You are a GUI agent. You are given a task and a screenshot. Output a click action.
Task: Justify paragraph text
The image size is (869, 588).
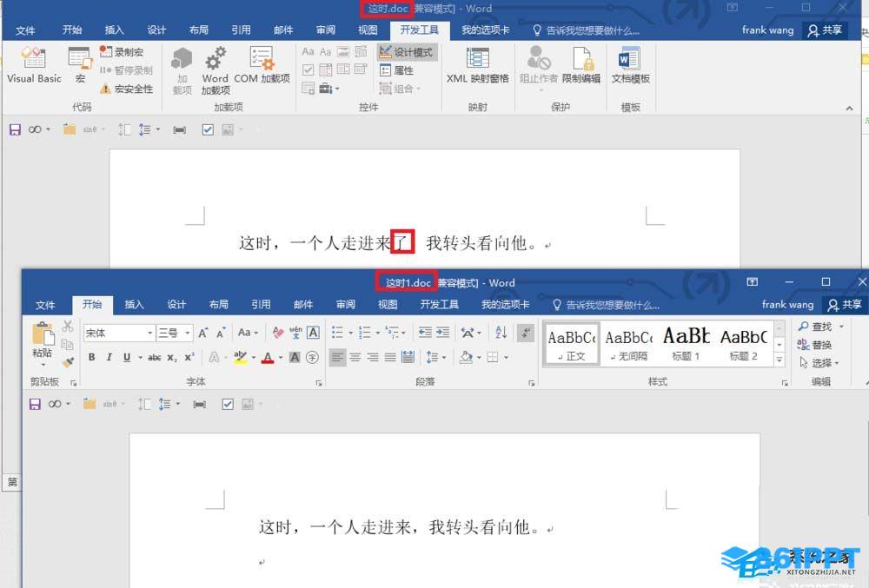coord(390,357)
